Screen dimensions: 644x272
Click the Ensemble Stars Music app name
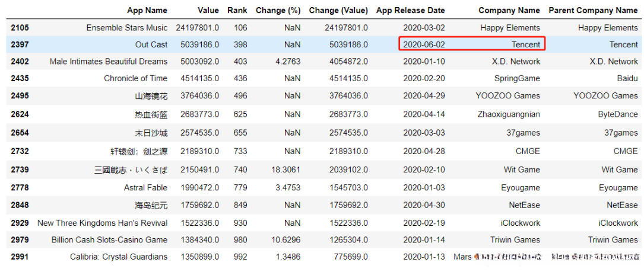pos(127,28)
